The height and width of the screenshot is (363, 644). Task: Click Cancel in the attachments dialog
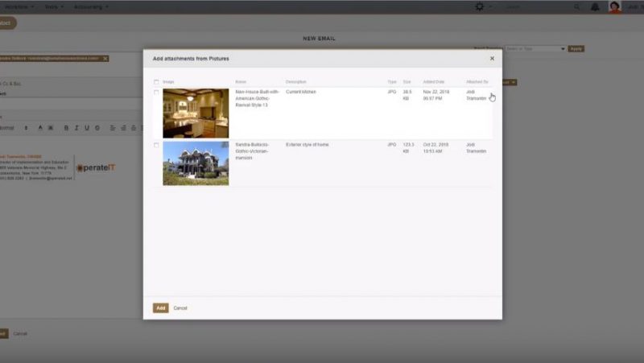(x=180, y=308)
